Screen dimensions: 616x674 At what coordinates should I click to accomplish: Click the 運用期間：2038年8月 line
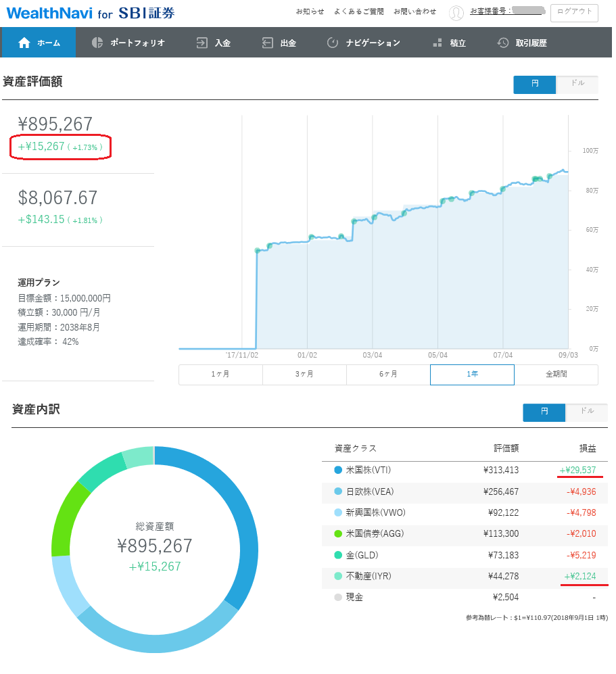tap(58, 327)
